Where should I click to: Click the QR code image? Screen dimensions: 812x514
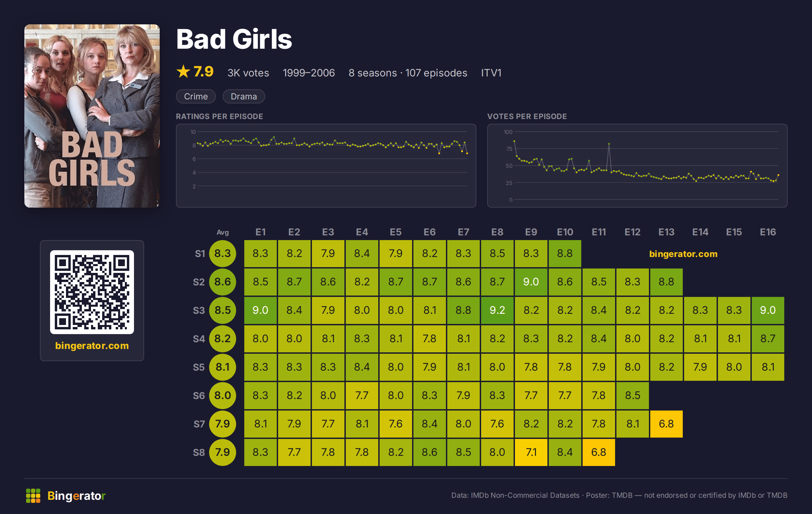click(x=92, y=292)
